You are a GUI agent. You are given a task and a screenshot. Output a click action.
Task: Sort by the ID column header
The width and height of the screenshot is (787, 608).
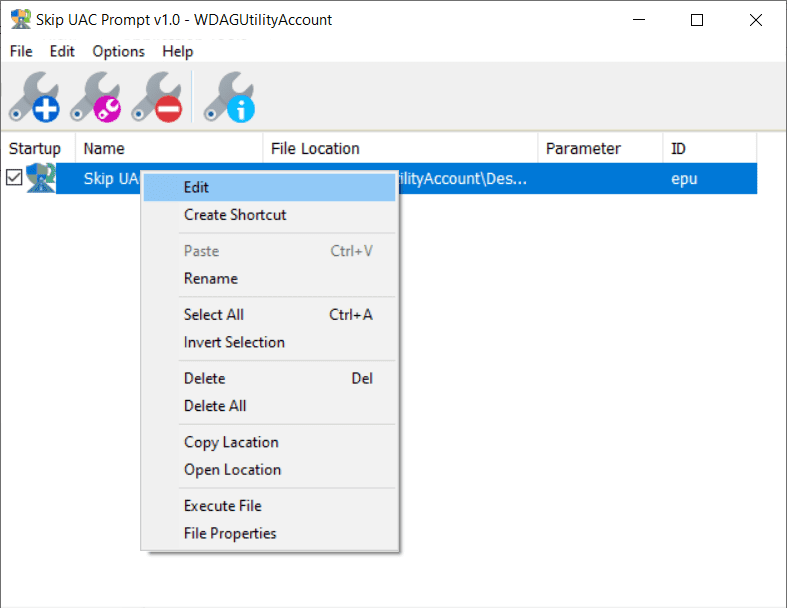click(710, 148)
